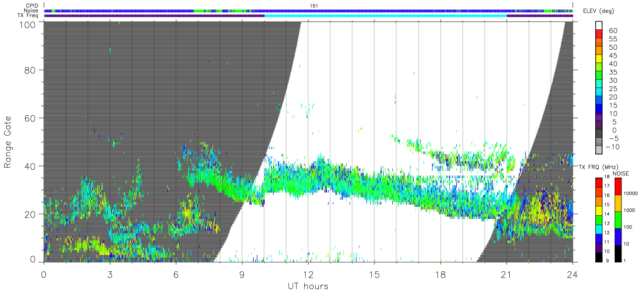Image resolution: width=644 pixels, height=297 pixels.
Task: Click the Noise status bar at top
Action: 308,10
